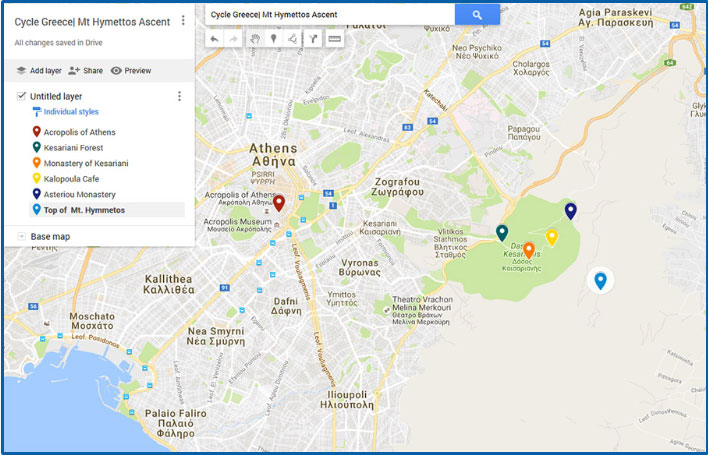The image size is (708, 455).
Task: Select the hand pan tool
Action: pyautogui.click(x=255, y=39)
